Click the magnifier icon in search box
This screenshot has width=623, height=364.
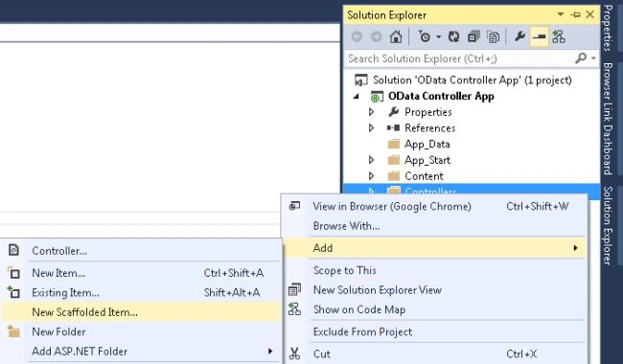click(581, 58)
